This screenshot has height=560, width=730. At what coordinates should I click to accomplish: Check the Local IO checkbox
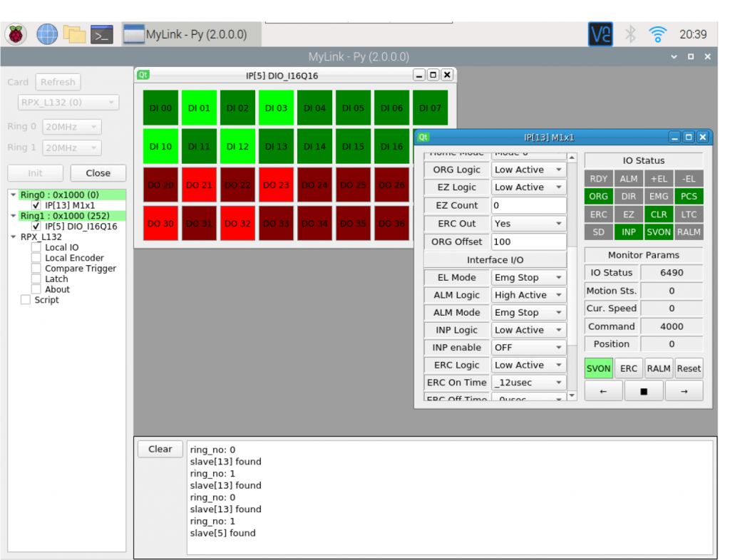click(x=36, y=247)
